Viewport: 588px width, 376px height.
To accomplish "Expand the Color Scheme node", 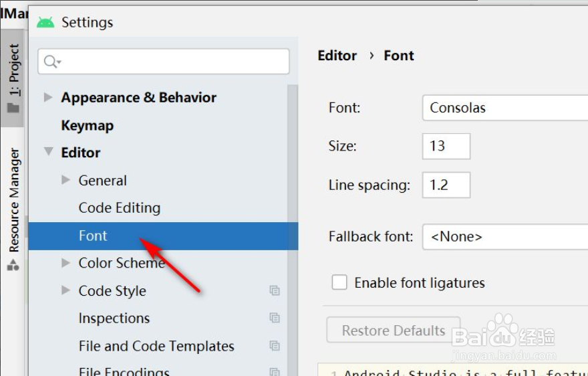I will pos(65,263).
